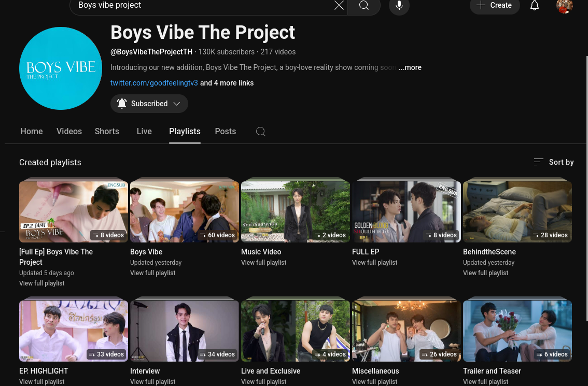Expand channel description with ...more

pyautogui.click(x=410, y=67)
